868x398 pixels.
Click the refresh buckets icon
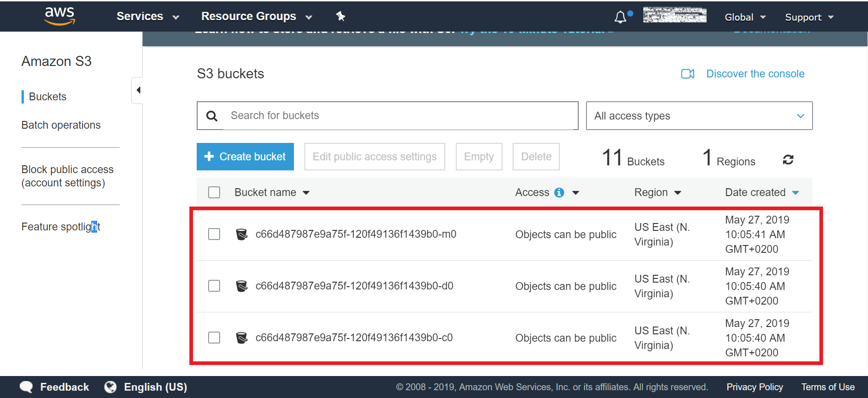point(788,160)
